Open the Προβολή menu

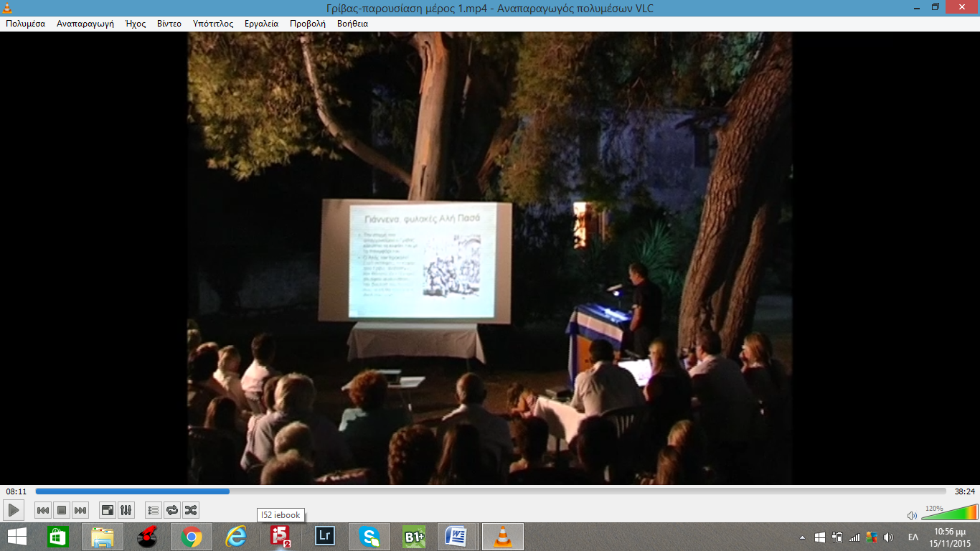coord(308,24)
